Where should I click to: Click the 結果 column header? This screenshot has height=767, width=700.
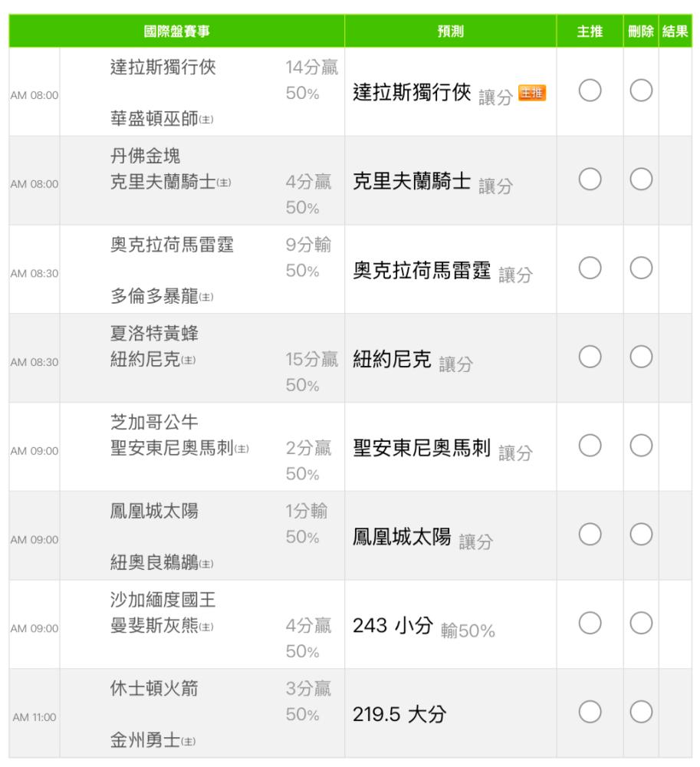click(x=675, y=31)
